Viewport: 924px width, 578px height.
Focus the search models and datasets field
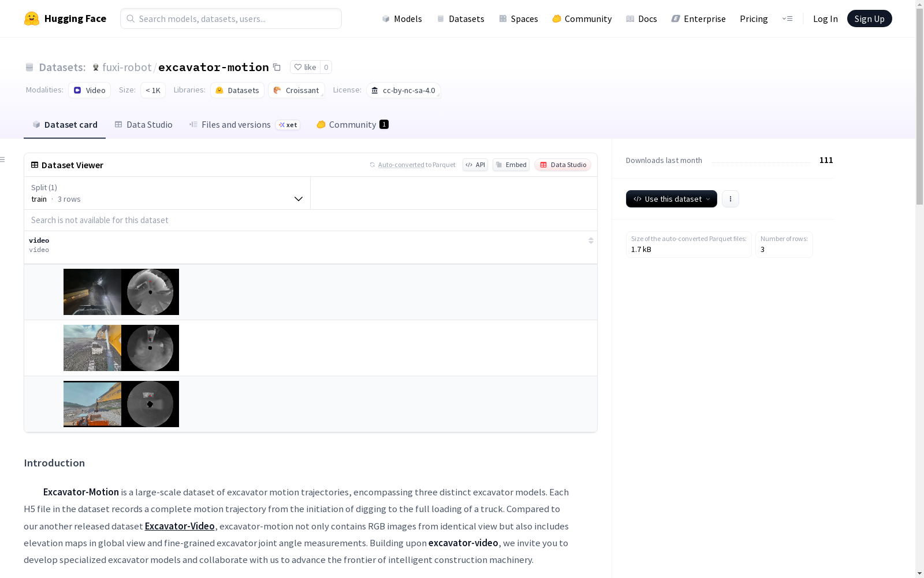pos(231,18)
